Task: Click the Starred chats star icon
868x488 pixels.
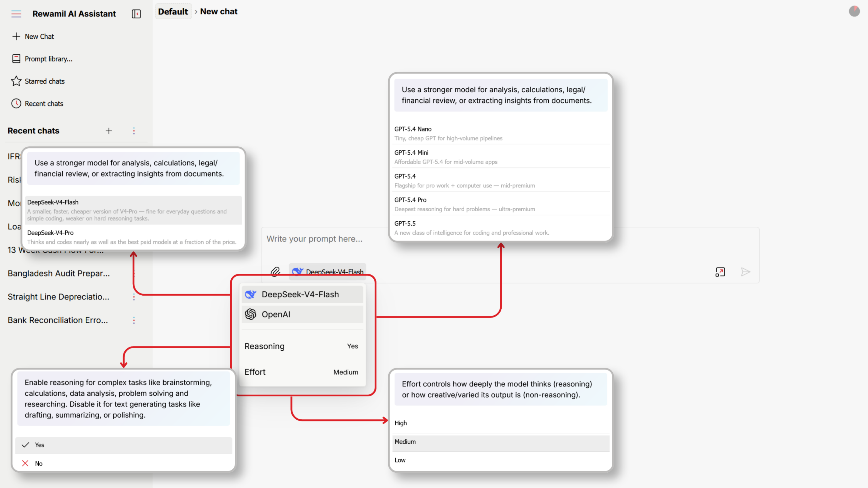Action: (16, 81)
